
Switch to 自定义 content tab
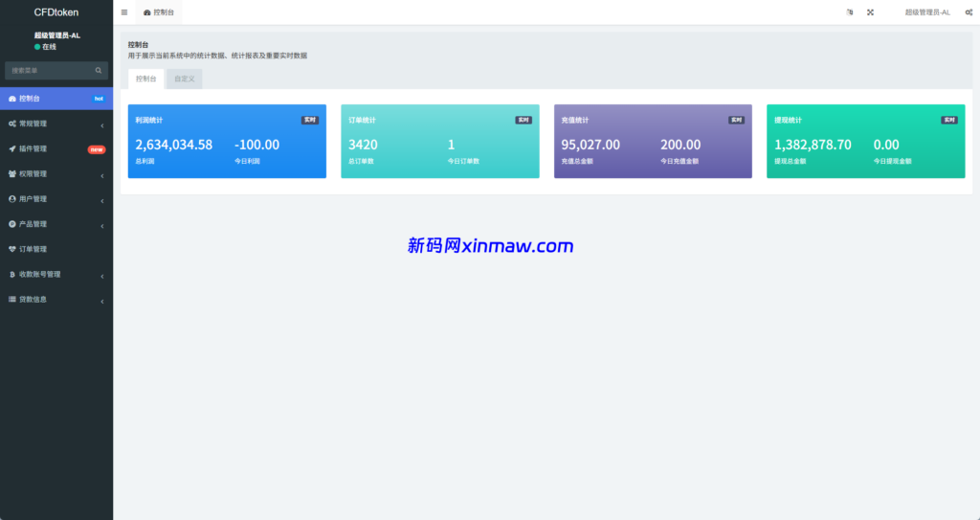point(185,79)
